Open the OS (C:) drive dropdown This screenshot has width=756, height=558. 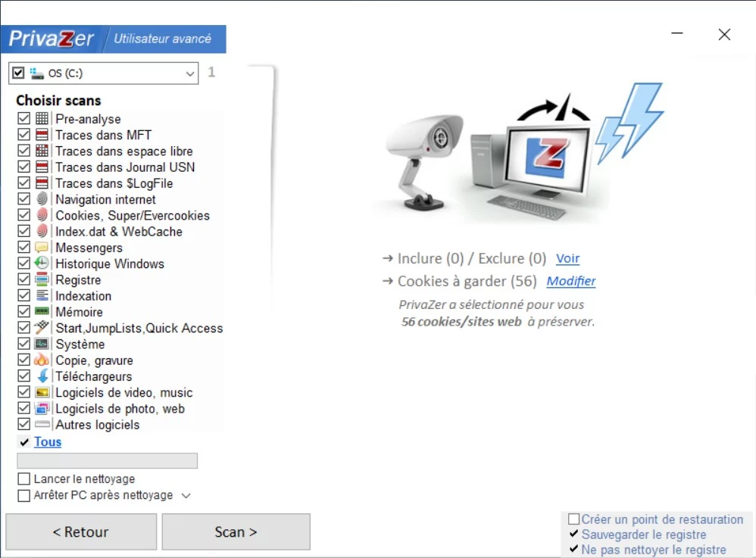pos(190,73)
